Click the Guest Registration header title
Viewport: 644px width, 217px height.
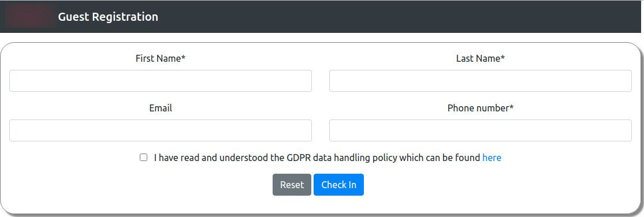(x=108, y=17)
